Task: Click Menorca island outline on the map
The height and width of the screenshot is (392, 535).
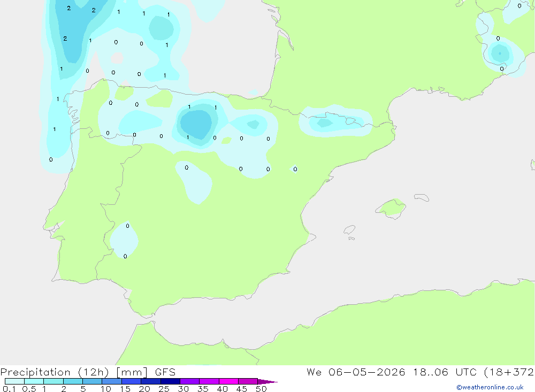Action: (422, 197)
